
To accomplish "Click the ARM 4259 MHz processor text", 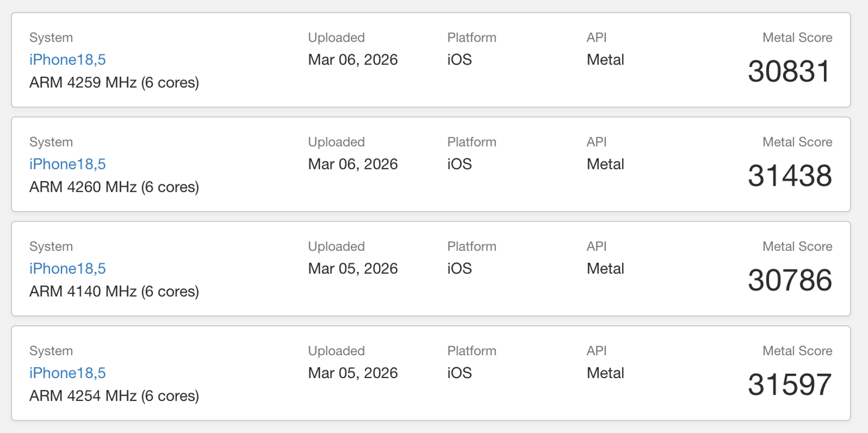I will [x=114, y=83].
